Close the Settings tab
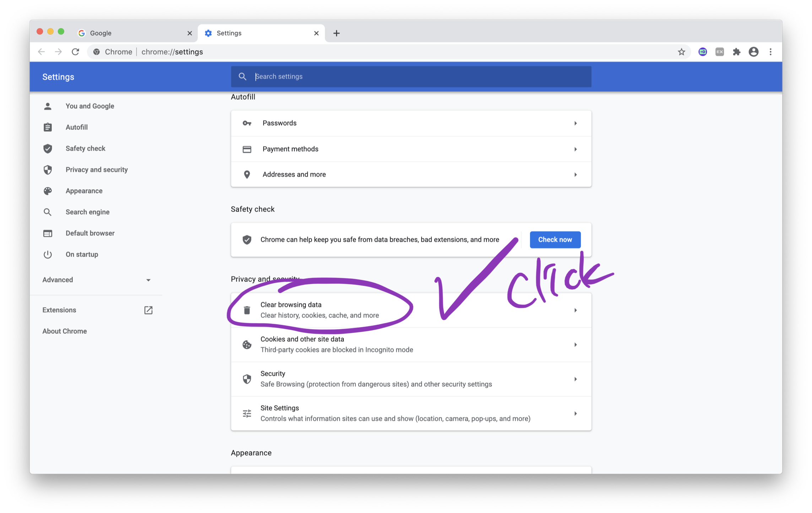 point(316,33)
